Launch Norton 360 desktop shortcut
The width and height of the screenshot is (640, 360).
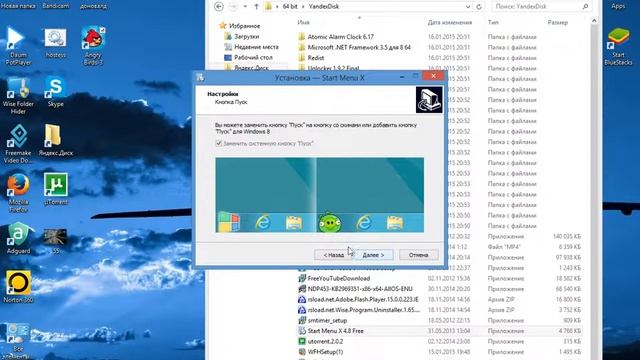pos(18,287)
